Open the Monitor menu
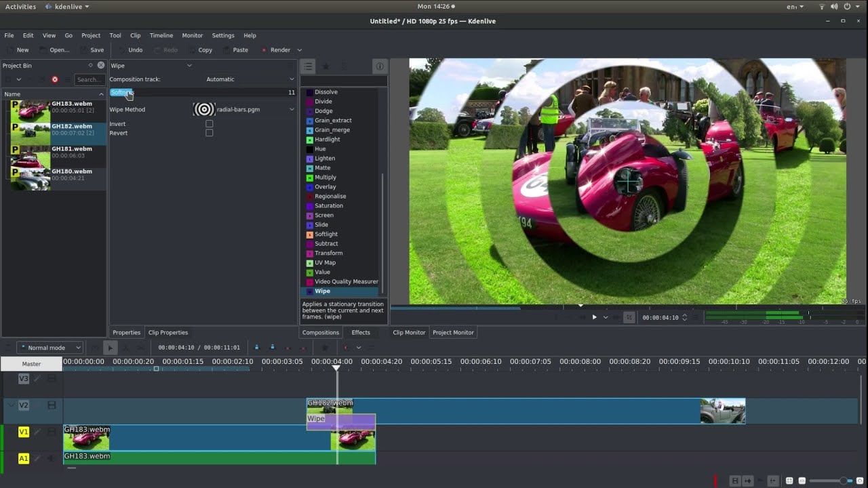 coord(193,35)
